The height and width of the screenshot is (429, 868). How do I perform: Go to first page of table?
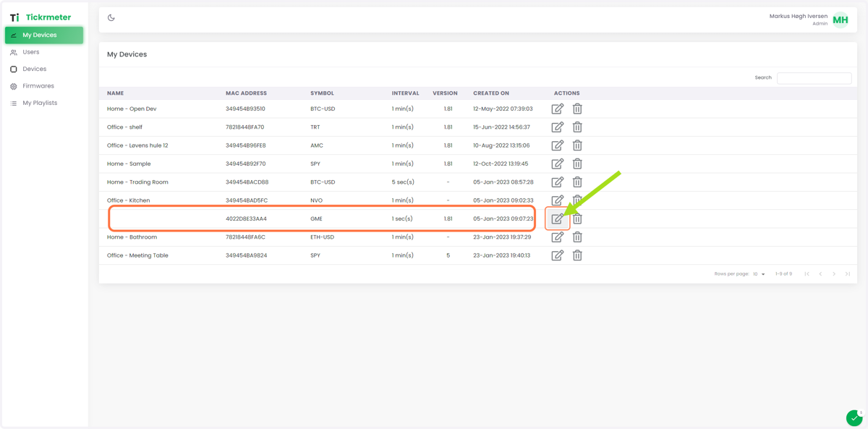(807, 274)
